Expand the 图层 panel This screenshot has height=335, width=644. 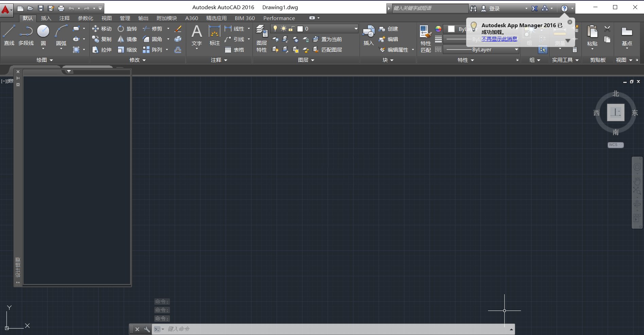pos(306,60)
